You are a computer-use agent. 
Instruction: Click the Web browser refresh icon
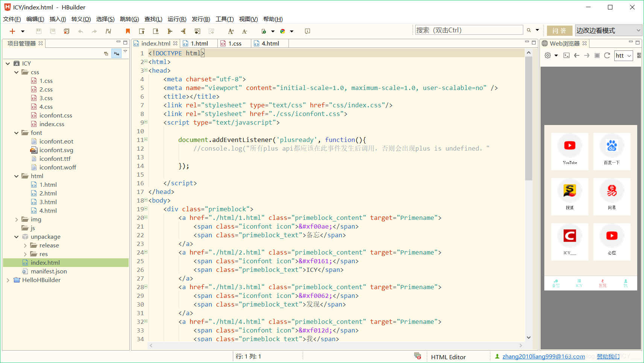tap(607, 55)
